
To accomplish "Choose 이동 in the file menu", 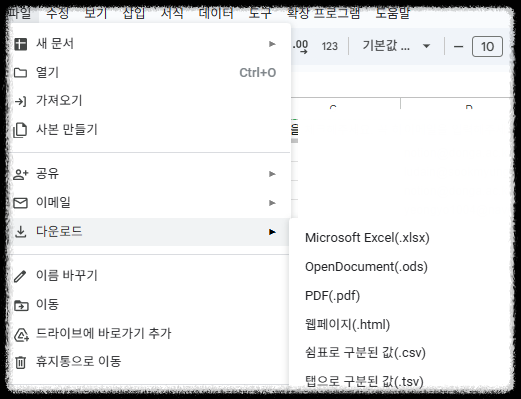I will click(x=150, y=305).
